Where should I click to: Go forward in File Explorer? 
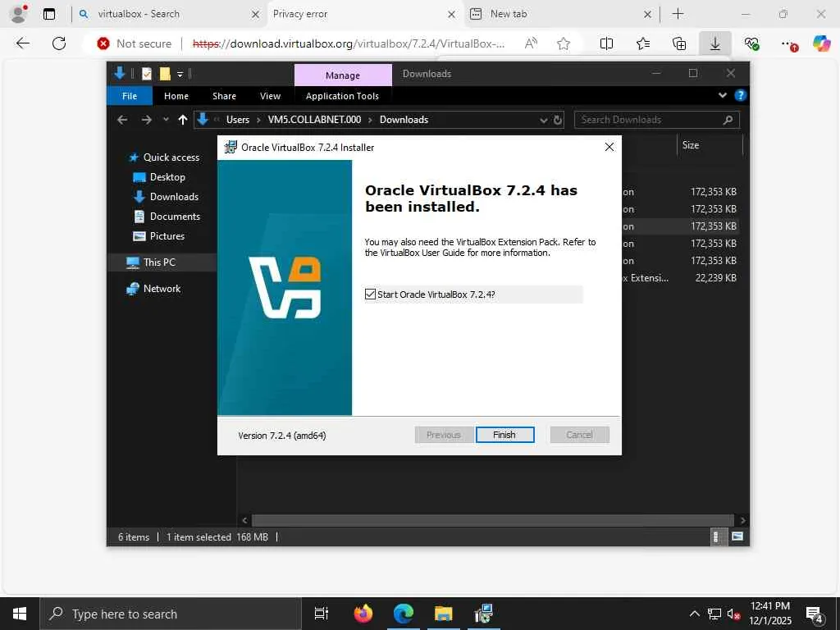click(146, 120)
